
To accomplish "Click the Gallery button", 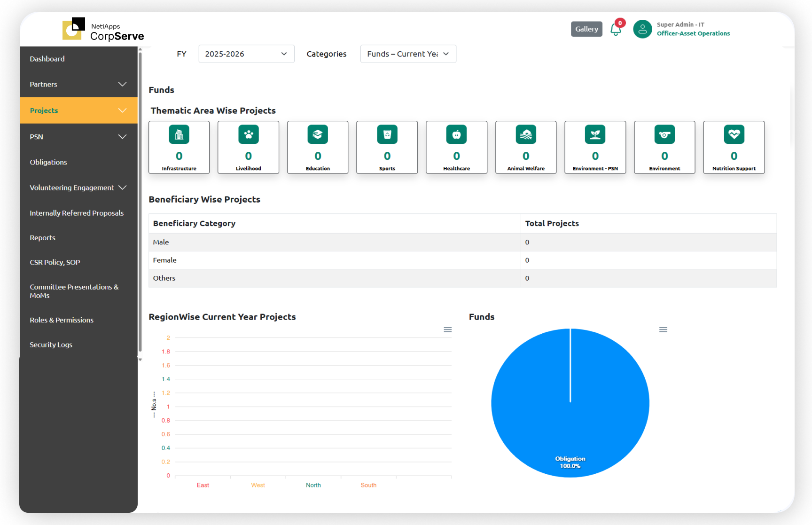I will tap(586, 29).
